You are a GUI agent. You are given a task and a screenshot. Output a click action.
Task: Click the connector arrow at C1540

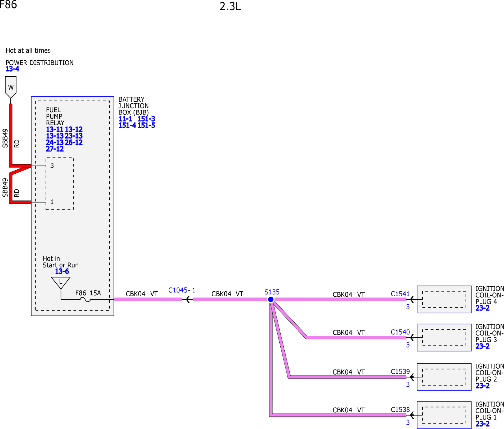[x=412, y=338]
